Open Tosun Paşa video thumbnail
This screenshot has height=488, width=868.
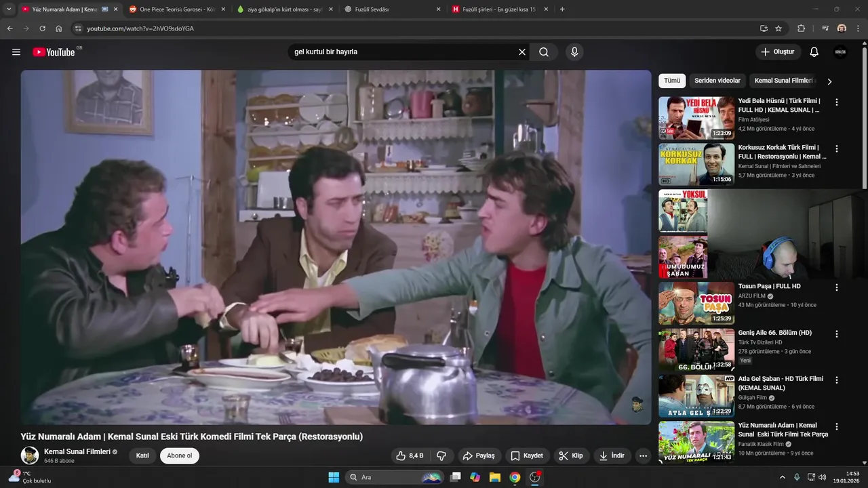[x=696, y=303]
